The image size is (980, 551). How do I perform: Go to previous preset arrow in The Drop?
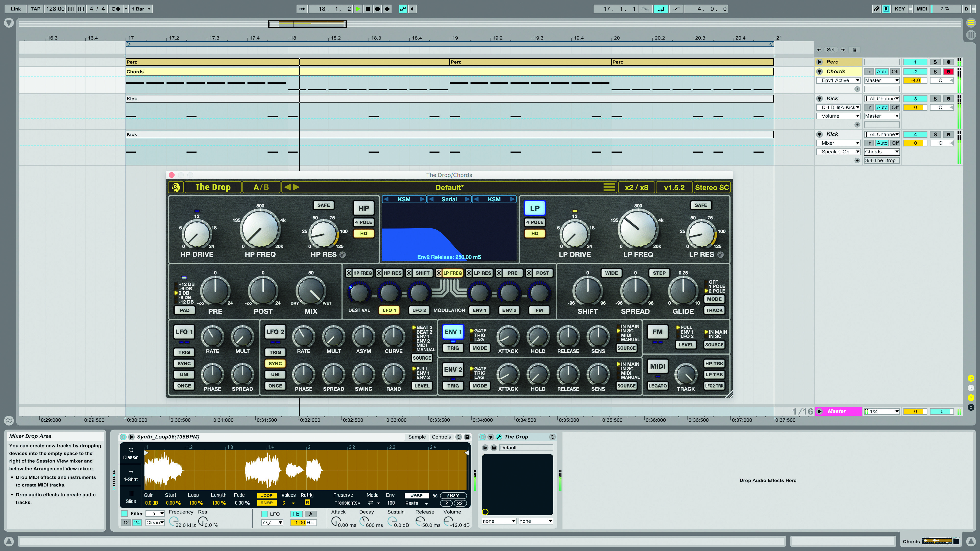(287, 187)
